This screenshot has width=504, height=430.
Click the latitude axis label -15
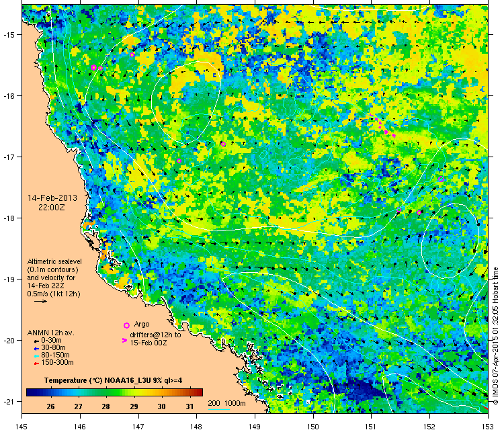8,34
